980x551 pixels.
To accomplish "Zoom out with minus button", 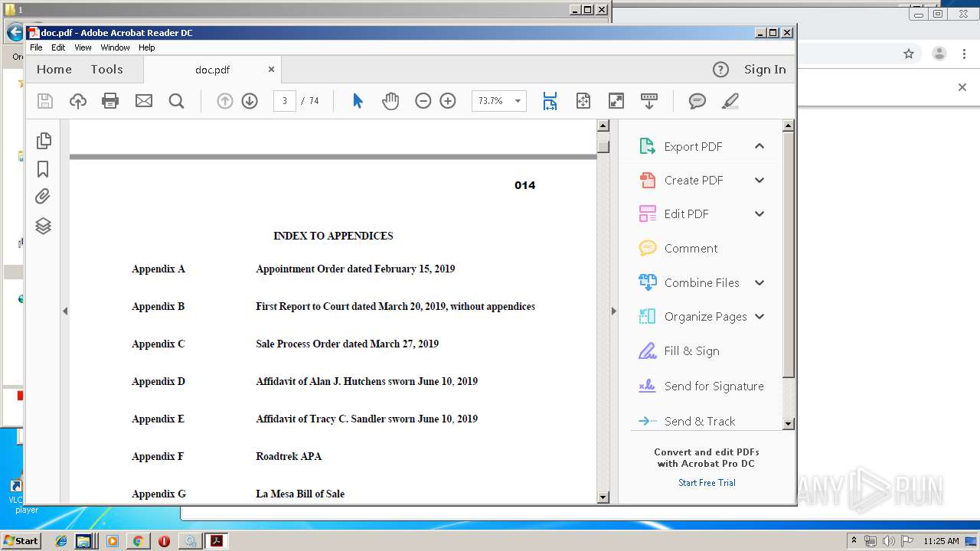I will (x=423, y=101).
